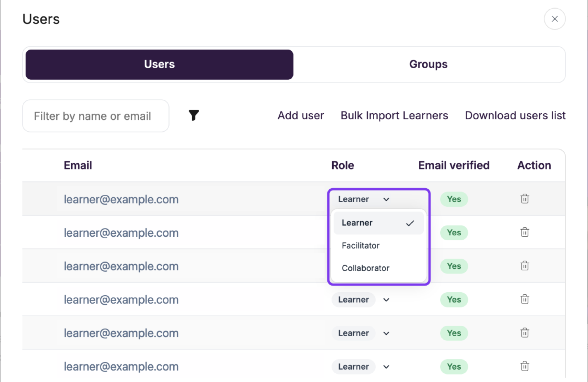Screen dimensions: 588x382
Task: Switch to the Groups tab
Action: (428, 64)
